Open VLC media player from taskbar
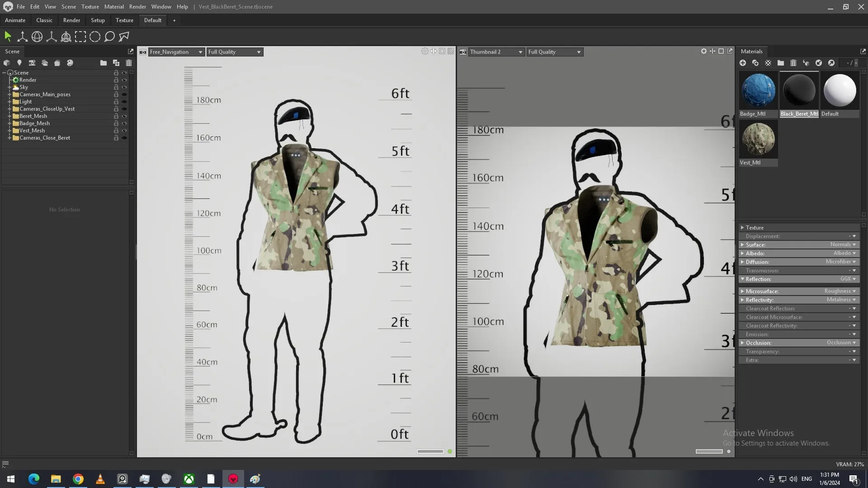Viewport: 868px width, 488px height. pyautogui.click(x=100, y=479)
